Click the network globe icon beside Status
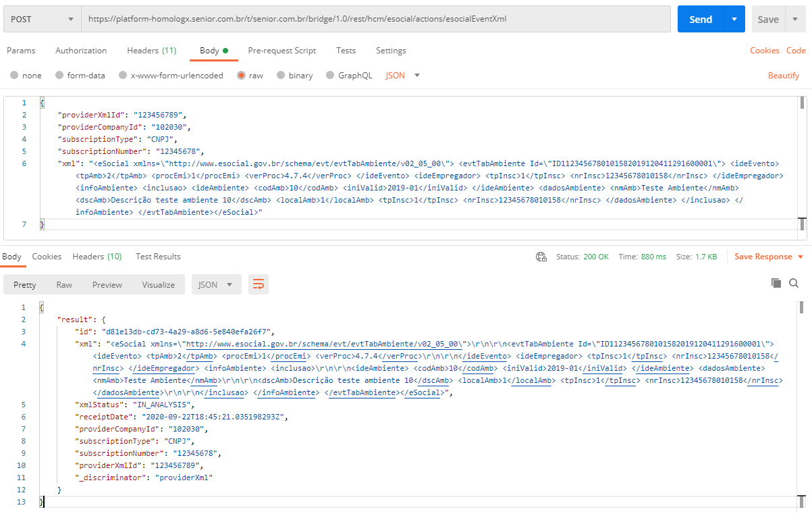The height and width of the screenshot is (516, 812). (x=541, y=257)
